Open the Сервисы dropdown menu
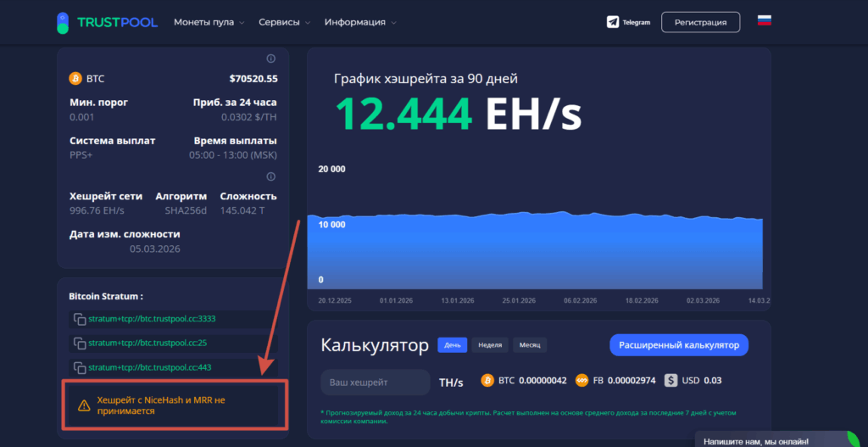Viewport: 868px width, 447px height. pyautogui.click(x=283, y=22)
